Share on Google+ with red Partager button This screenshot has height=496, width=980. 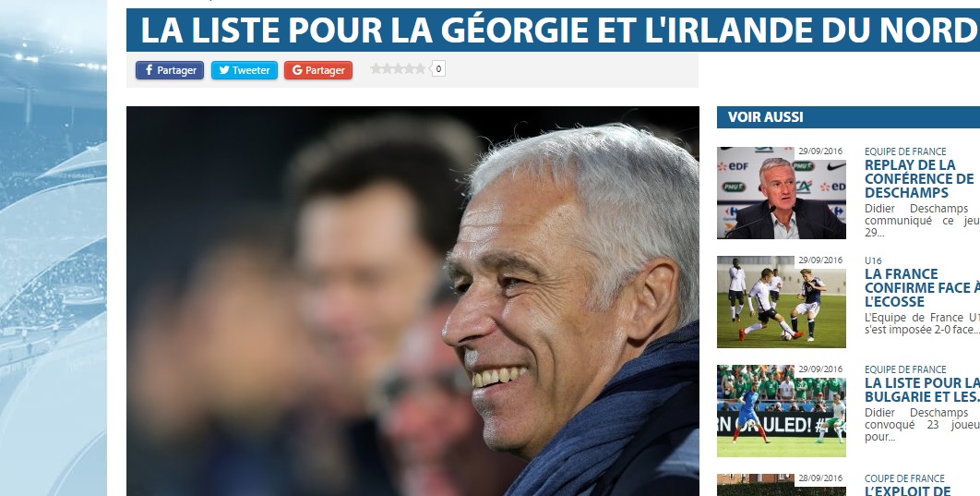pos(318,70)
